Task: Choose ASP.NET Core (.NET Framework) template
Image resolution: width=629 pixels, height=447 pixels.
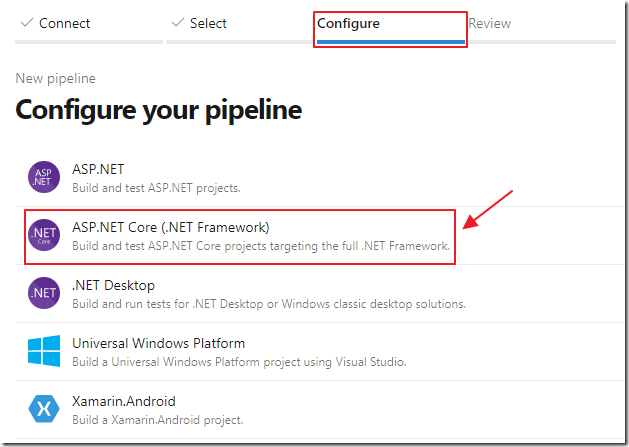Action: 170,228
